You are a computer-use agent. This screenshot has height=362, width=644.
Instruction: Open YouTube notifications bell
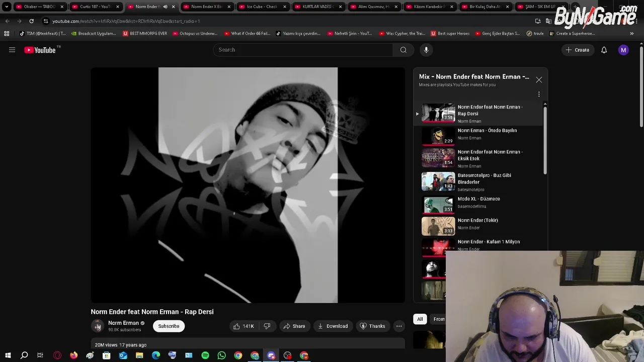pos(604,50)
